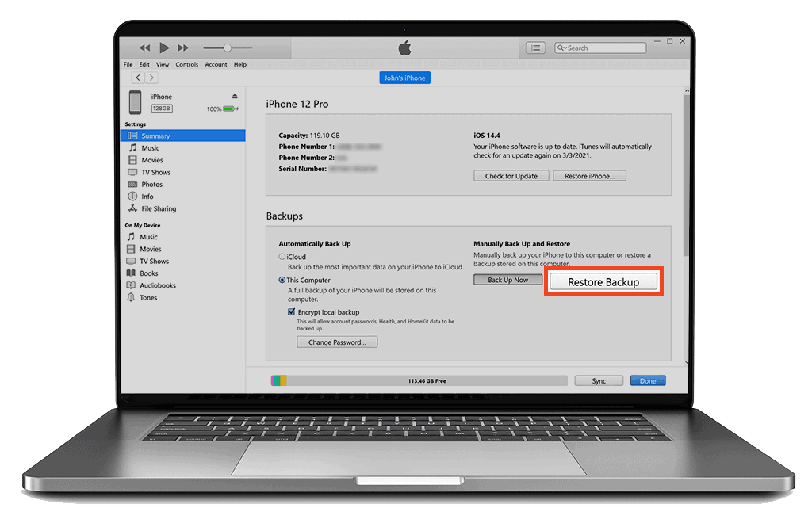Viewport: 812px width, 527px height.
Task: Click the Change Password... button
Action: tap(337, 342)
